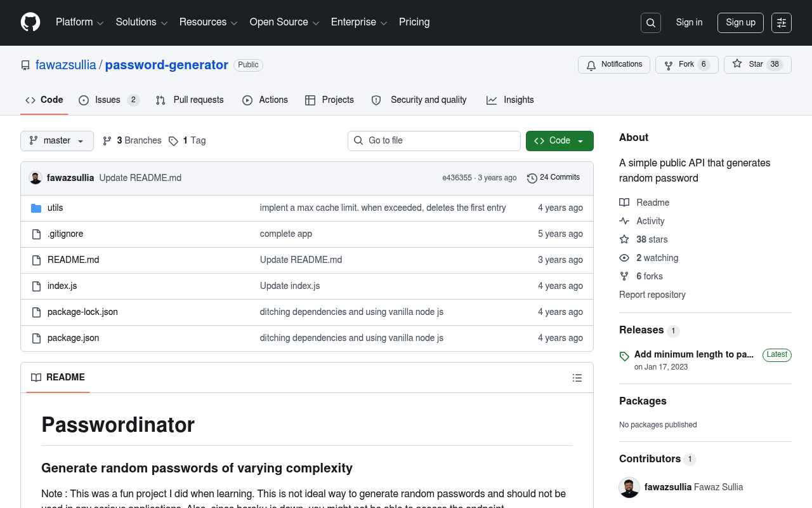Open the Actions tab

(x=265, y=100)
